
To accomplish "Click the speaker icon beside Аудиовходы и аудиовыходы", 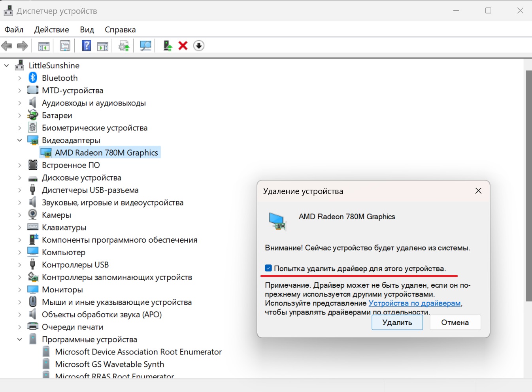I will tap(33, 103).
